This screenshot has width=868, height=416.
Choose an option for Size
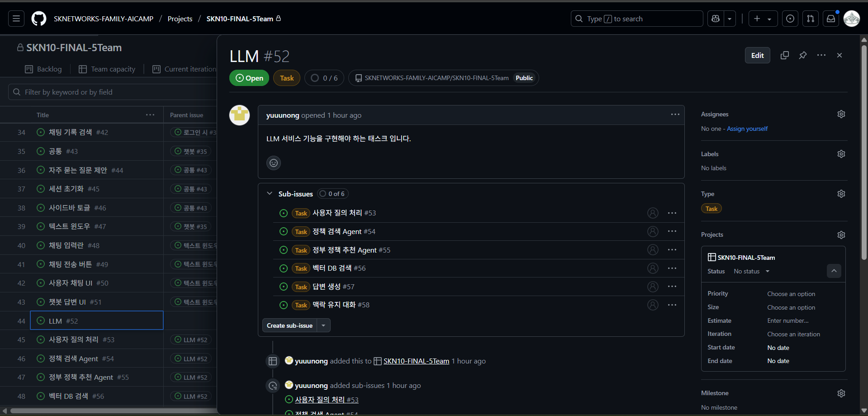791,307
